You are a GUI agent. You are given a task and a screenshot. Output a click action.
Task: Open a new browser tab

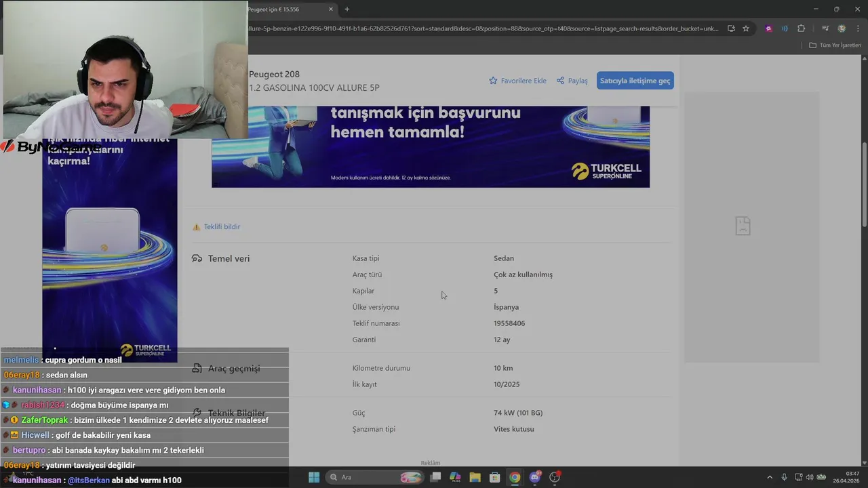click(x=347, y=9)
